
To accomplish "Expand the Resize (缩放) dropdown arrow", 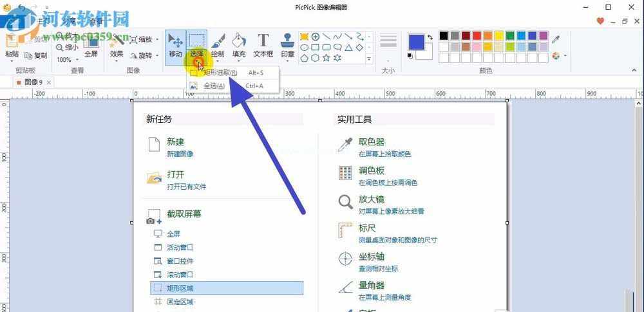I will (157, 40).
